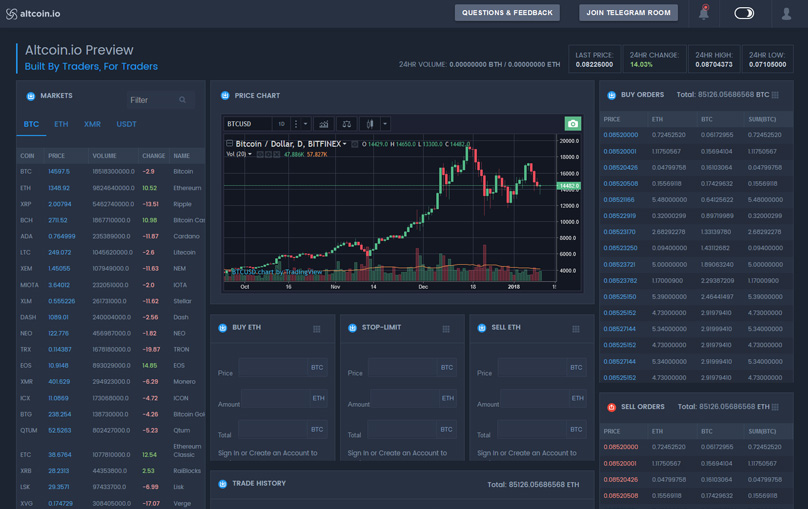
Task: Select the DASH market row
Action: click(x=111, y=317)
